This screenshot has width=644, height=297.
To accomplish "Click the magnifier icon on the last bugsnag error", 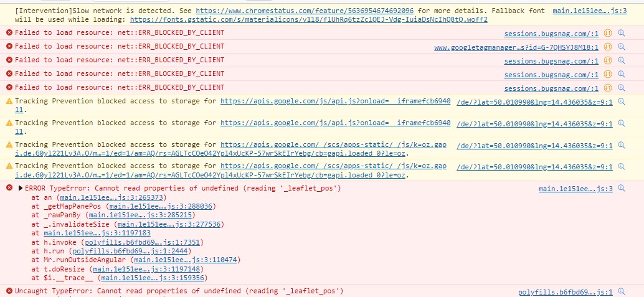I will tap(621, 88).
